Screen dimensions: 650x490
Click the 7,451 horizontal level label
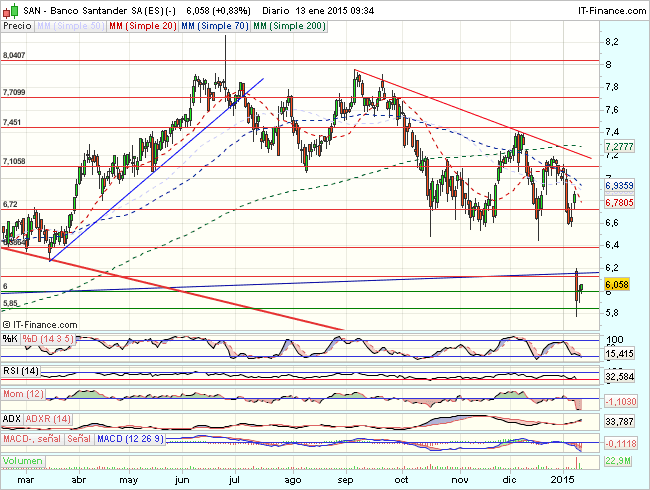pyautogui.click(x=12, y=122)
